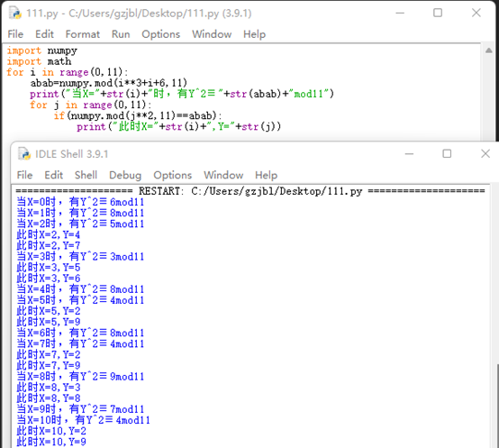Open Edit menu in 111.py editor window
This screenshot has width=499, height=448.
pos(44,34)
